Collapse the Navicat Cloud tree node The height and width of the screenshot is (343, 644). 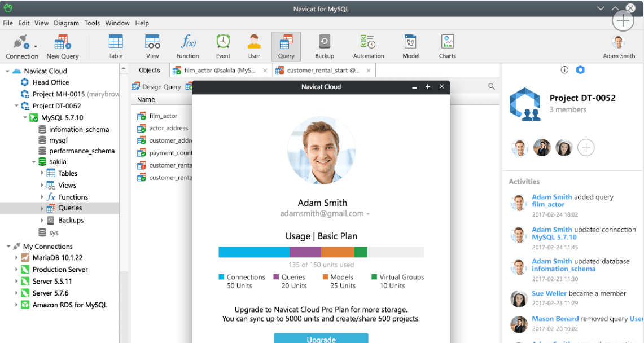pos(7,72)
